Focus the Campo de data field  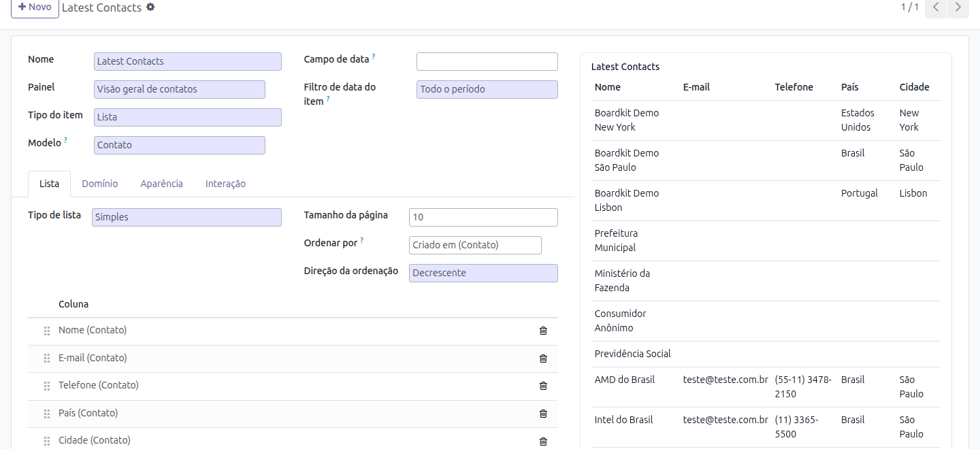[487, 61]
